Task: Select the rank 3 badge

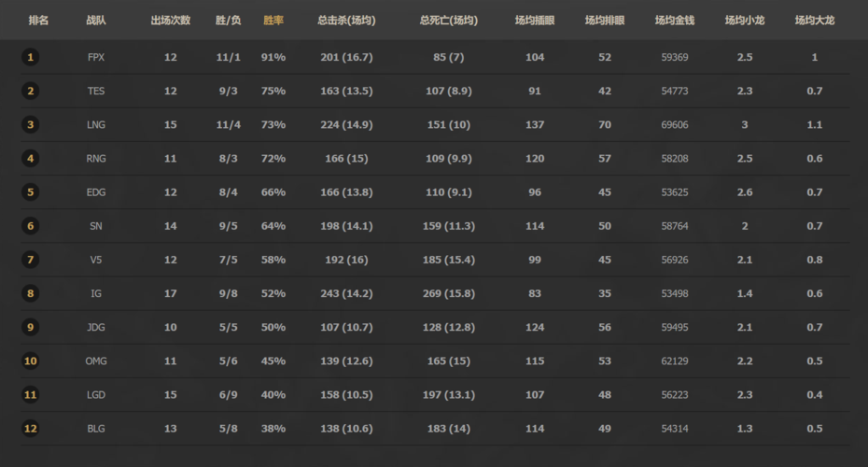Action: pos(31,124)
